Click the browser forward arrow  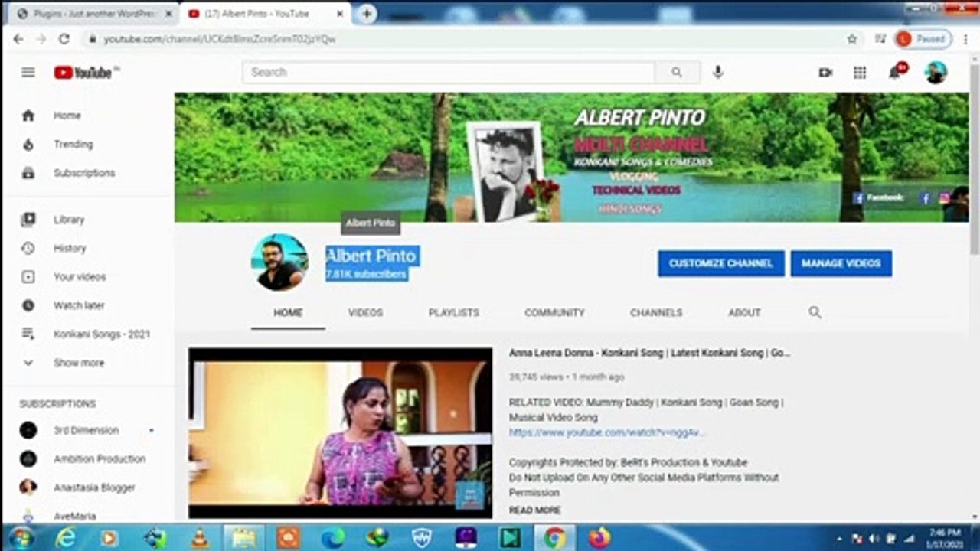pyautogui.click(x=41, y=38)
